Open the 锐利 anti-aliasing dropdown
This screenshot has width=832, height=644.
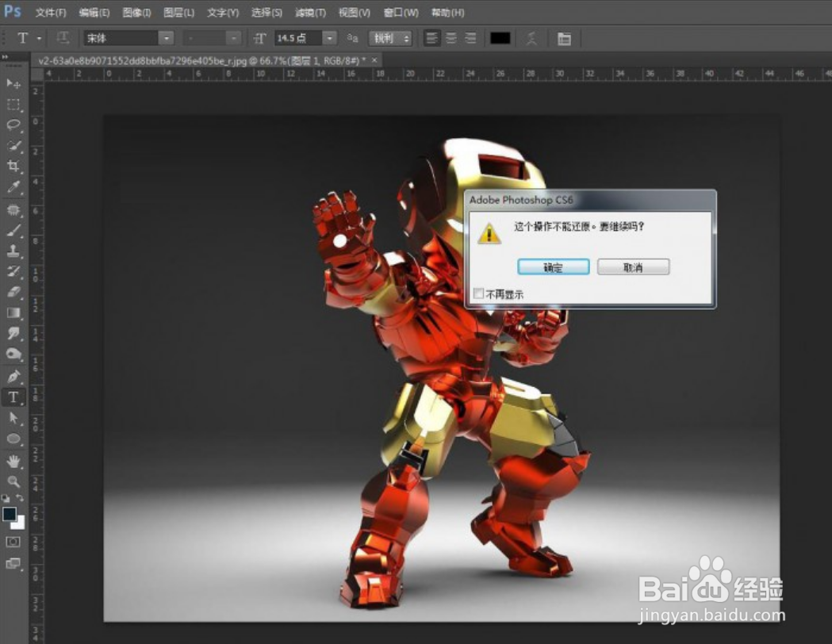click(390, 38)
